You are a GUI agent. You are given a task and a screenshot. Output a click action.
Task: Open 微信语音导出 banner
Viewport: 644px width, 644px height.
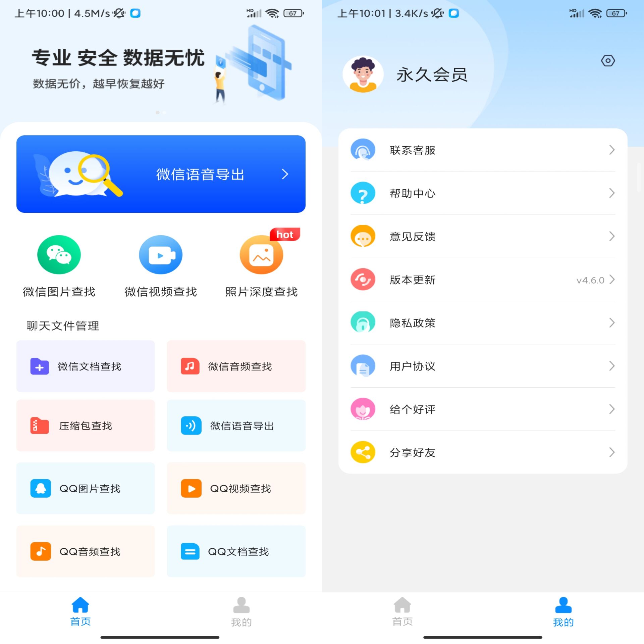tap(161, 174)
